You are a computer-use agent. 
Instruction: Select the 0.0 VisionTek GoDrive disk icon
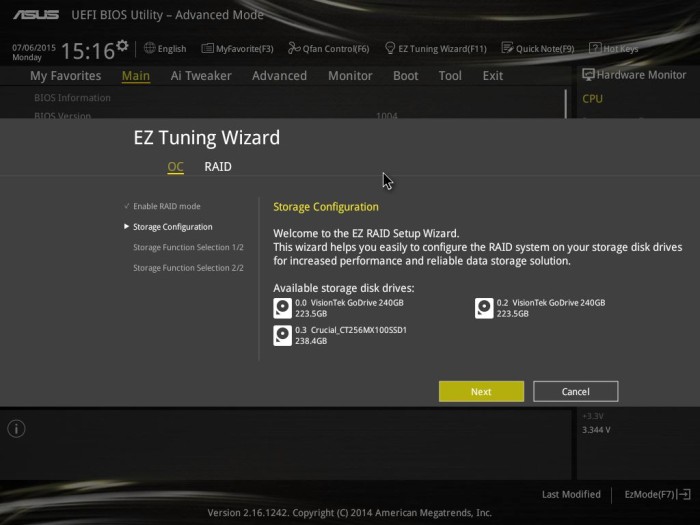[283, 308]
